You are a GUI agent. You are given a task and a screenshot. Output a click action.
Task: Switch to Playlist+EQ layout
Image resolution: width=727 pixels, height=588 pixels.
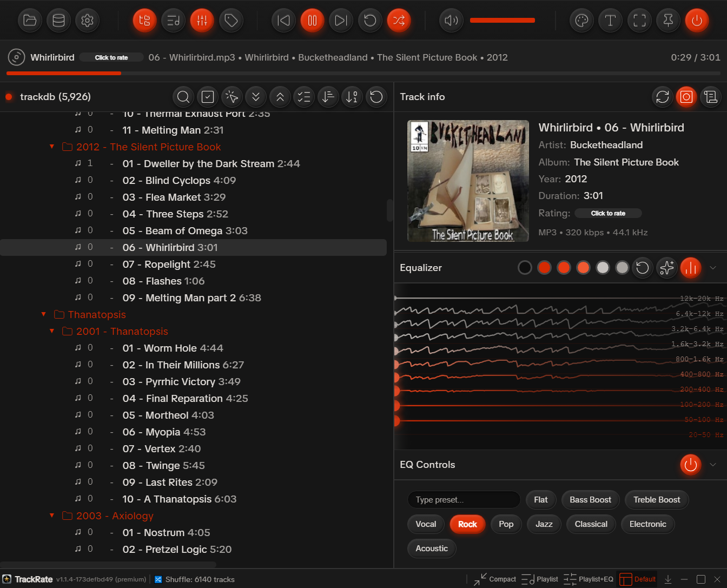point(589,579)
